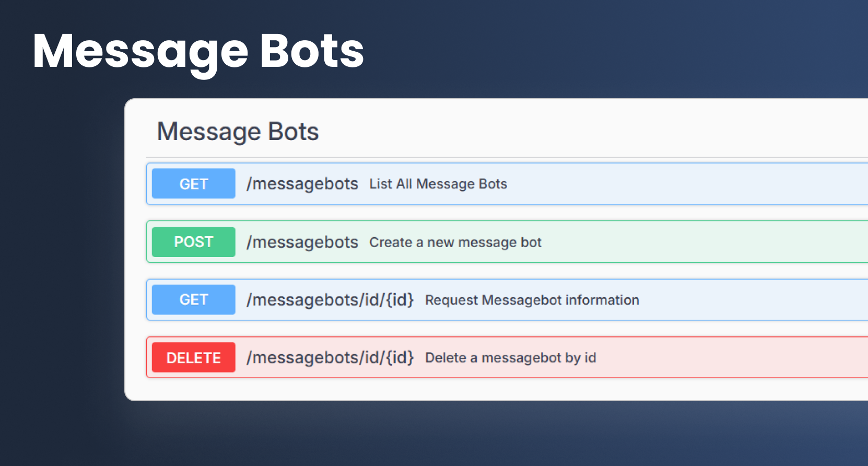This screenshot has width=868, height=466.
Task: Click the DELETE badge for messagebots by id
Action: coord(193,357)
